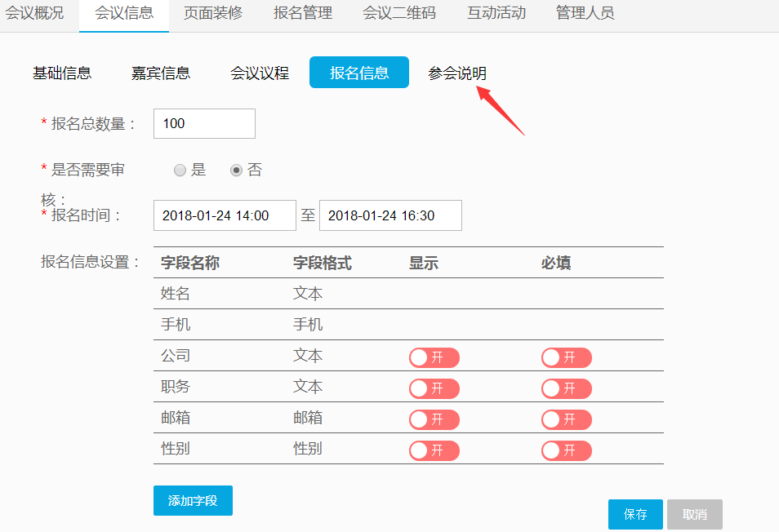This screenshot has width=779, height=532.
Task: Toggle 必填 switch for 公司 row
Action: coord(567,358)
